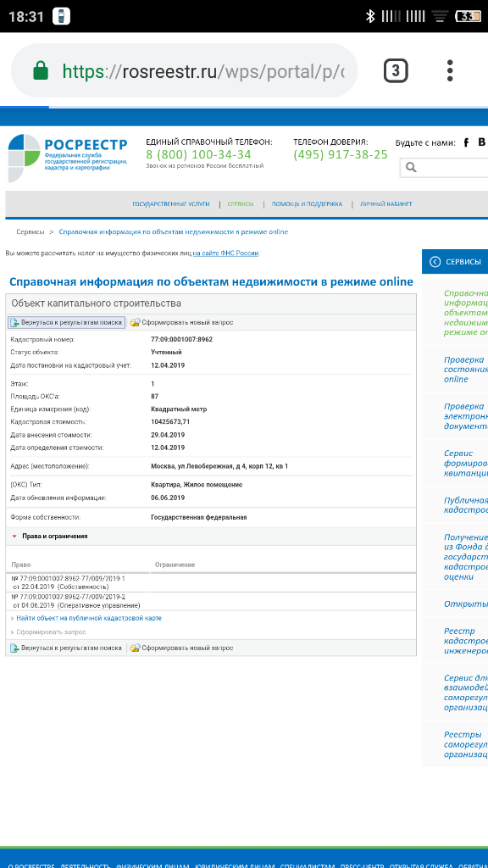Click top Сформировать новый запрос button
The height and width of the screenshot is (868, 488).
pyautogui.click(x=181, y=322)
